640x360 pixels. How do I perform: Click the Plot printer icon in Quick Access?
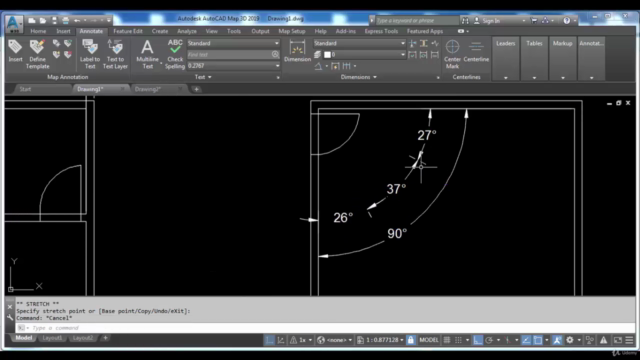(x=65, y=20)
